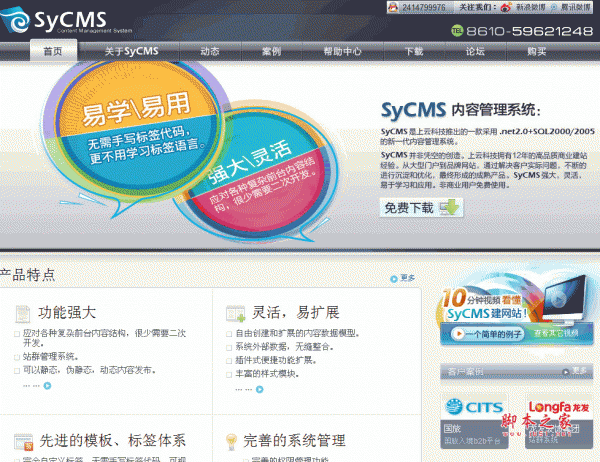
Task: Click the SyCMS logo
Action: click(x=66, y=20)
